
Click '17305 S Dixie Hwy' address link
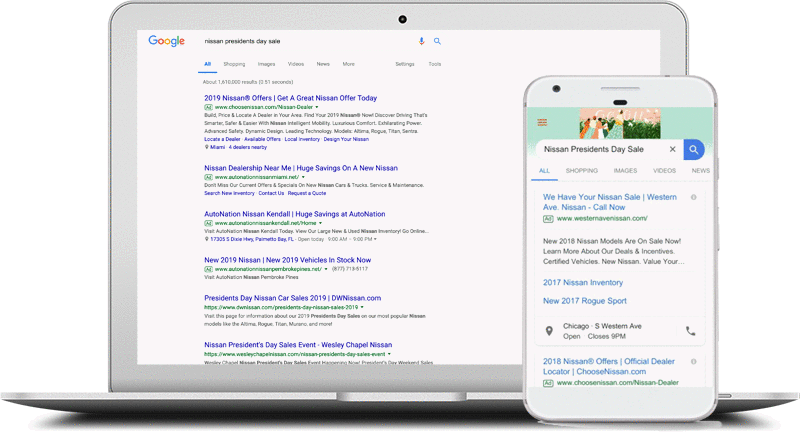click(x=252, y=239)
